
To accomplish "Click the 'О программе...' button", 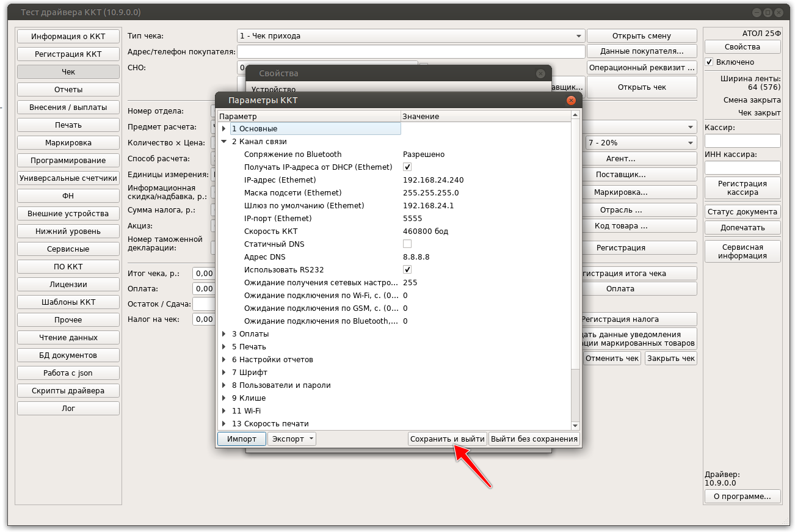I will [x=742, y=496].
